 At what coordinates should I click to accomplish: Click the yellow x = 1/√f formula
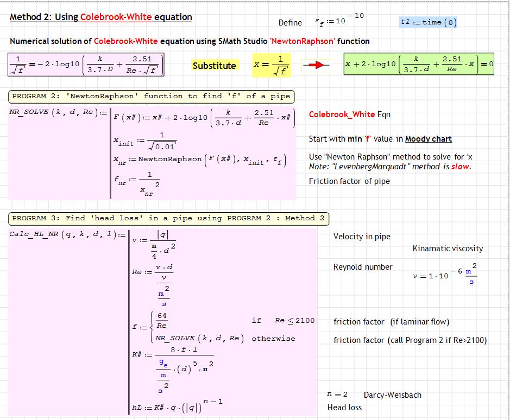(272, 65)
